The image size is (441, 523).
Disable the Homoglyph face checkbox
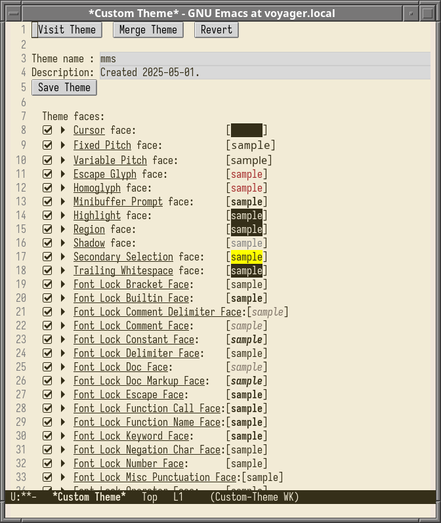[47, 188]
